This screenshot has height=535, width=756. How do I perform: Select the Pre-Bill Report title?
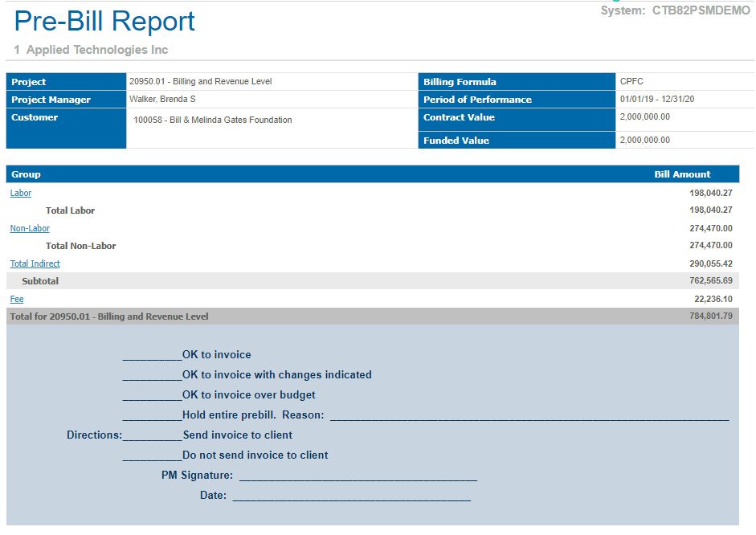[x=104, y=21]
